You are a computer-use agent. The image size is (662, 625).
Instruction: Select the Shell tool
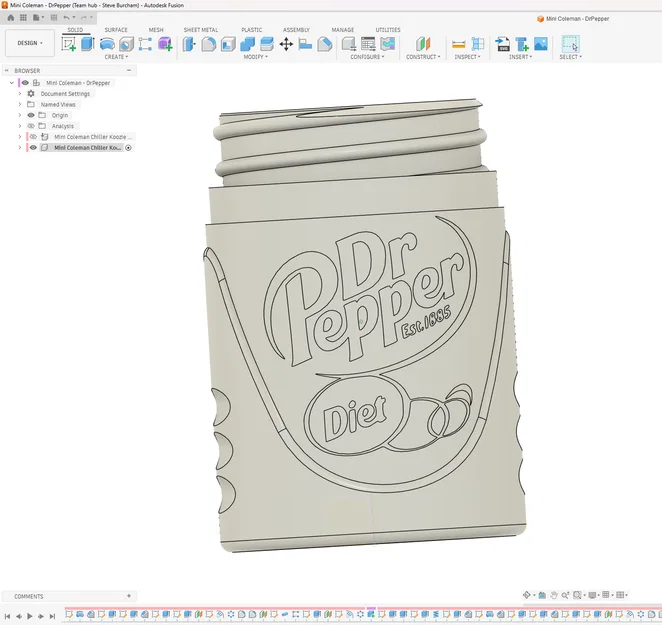[228, 44]
